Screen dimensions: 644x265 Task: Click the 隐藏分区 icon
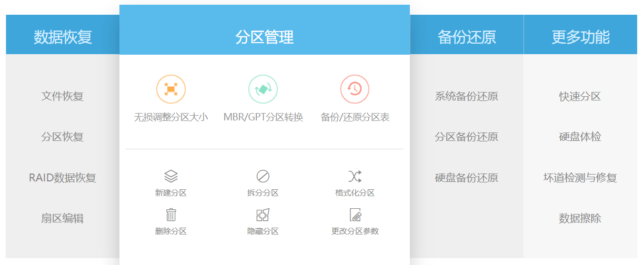click(263, 215)
